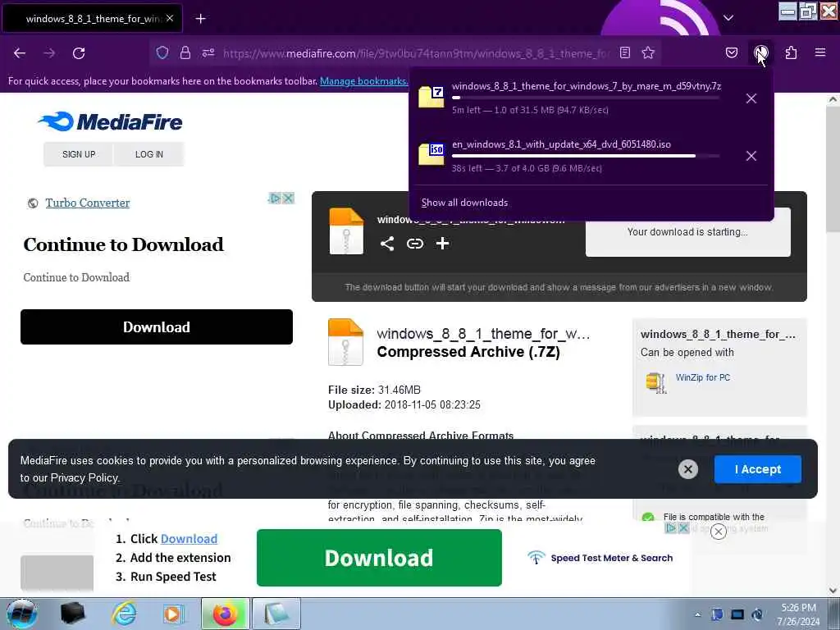840x630 pixels.
Task: Open the Download link in step 1
Action: tap(189, 539)
